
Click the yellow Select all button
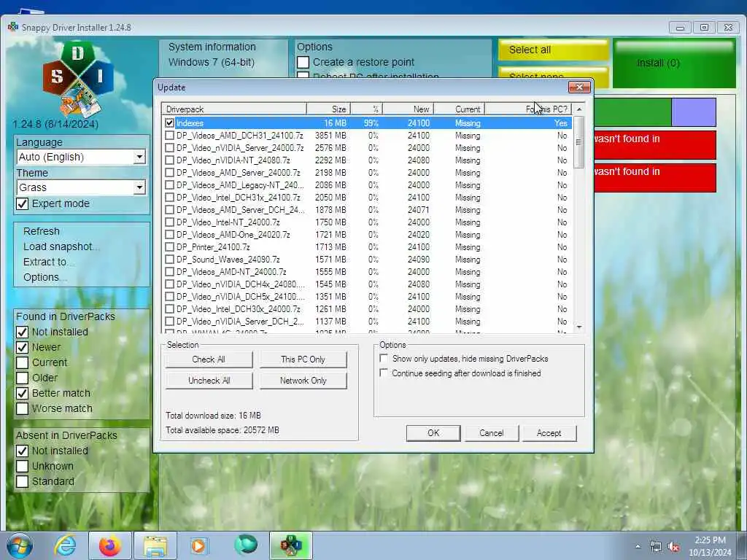553,50
